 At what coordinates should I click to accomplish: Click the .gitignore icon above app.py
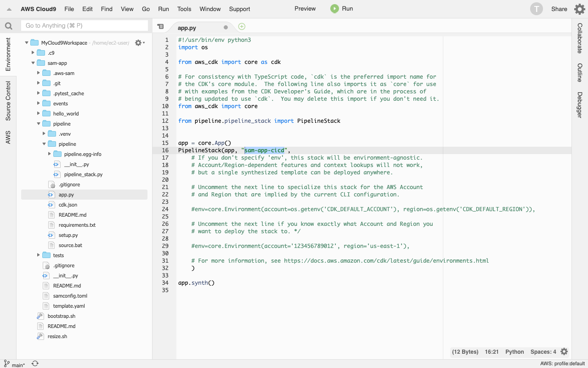click(x=51, y=184)
